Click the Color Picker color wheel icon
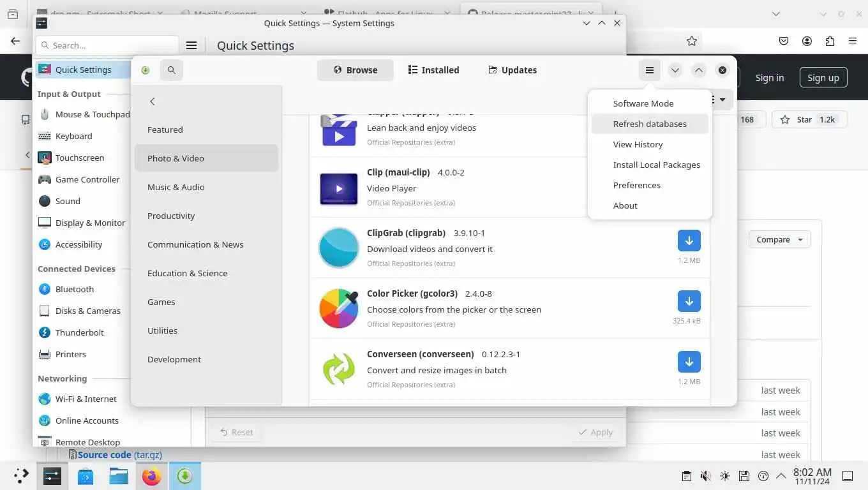 point(339,308)
